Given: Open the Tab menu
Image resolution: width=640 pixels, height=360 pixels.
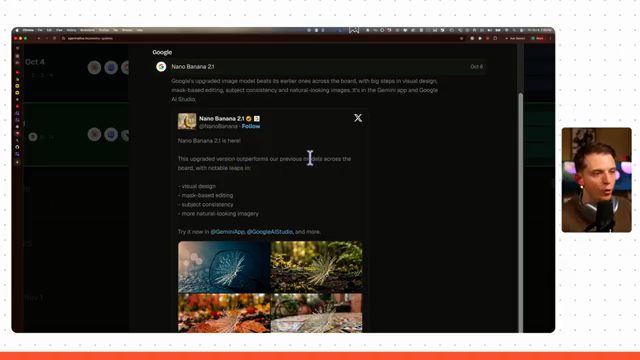Looking at the screenshot, I should tap(116, 30).
